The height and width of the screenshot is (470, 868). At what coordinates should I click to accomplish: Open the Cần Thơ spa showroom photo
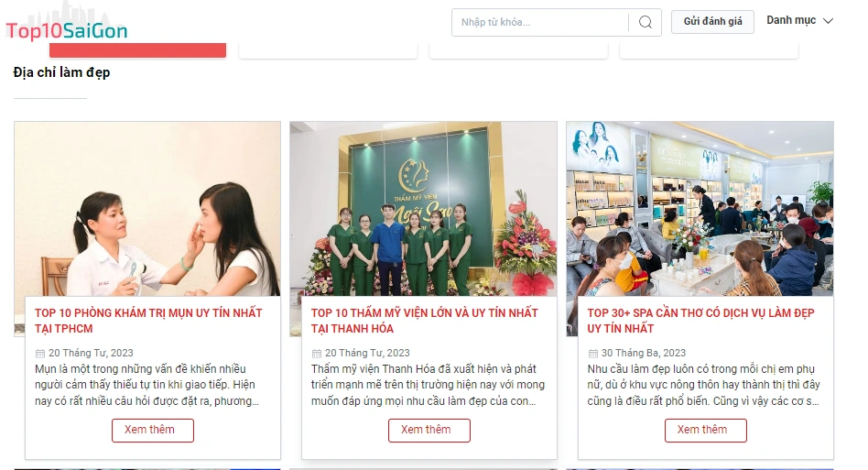700,209
